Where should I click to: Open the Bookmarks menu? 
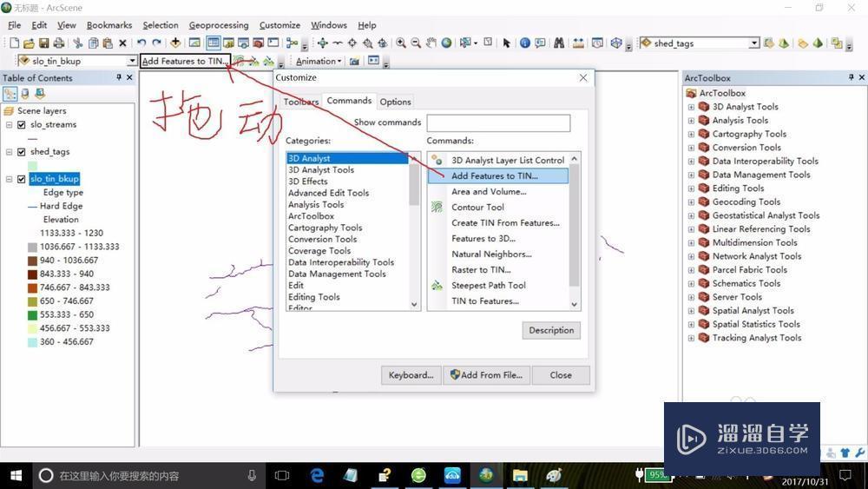click(109, 25)
